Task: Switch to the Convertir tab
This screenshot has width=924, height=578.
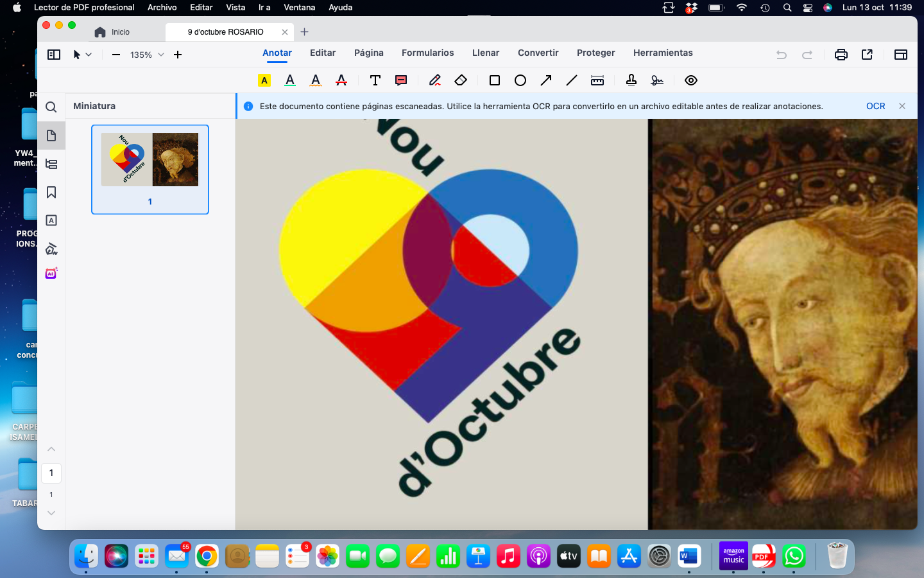Action: (x=538, y=53)
